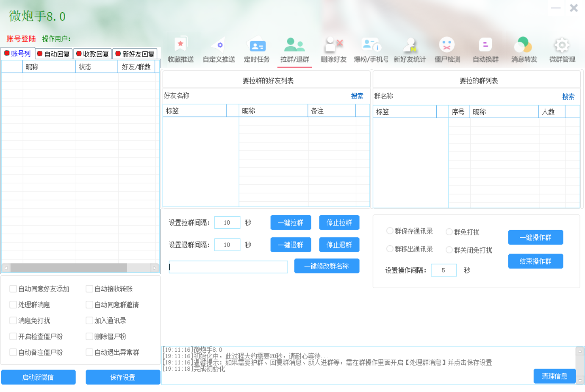Switch to the 收款回复 tab
The image size is (585, 392).
(92, 54)
